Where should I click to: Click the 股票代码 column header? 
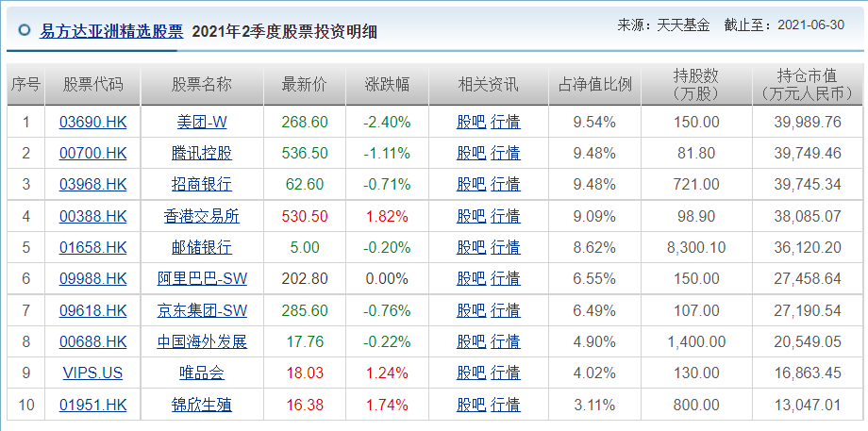(93, 85)
